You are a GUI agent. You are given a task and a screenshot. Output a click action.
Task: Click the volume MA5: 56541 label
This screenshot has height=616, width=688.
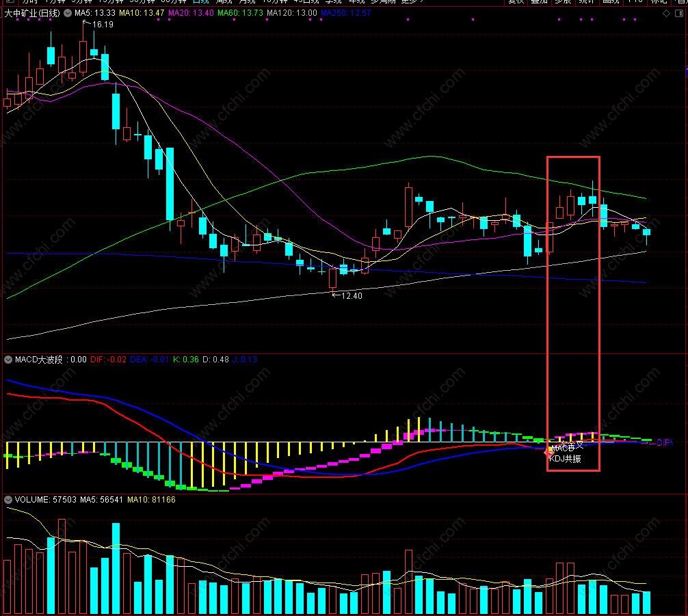pos(102,500)
